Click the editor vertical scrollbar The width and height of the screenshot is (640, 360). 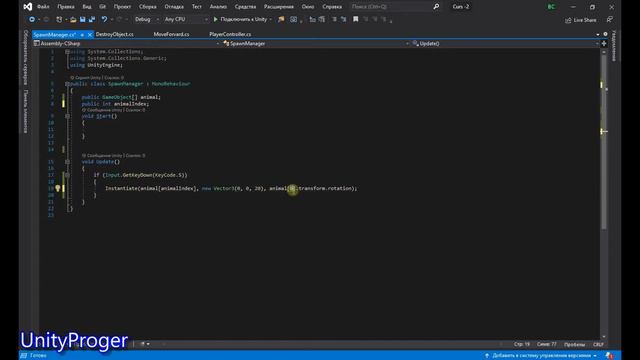604,194
